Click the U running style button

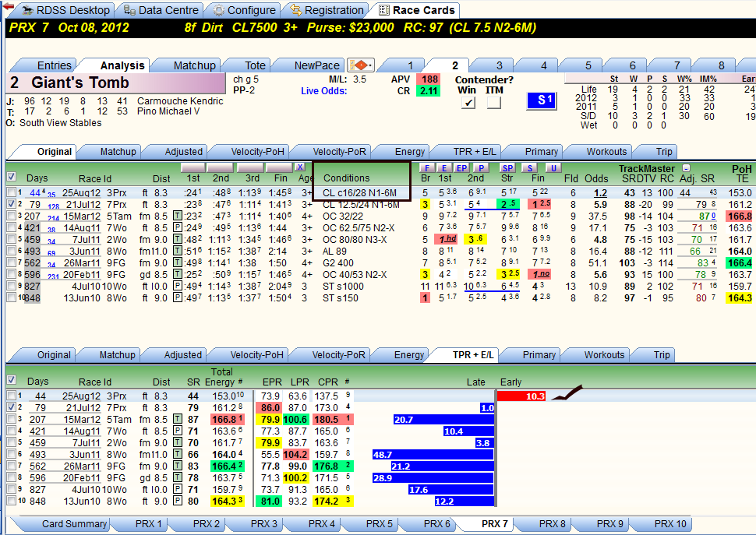[553, 167]
